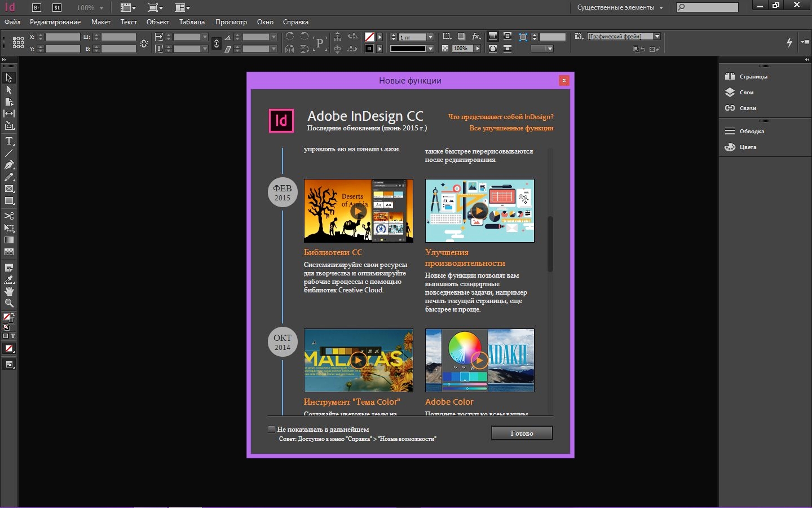Select the Selection tool arrow
The height and width of the screenshot is (508, 812).
pos(9,78)
